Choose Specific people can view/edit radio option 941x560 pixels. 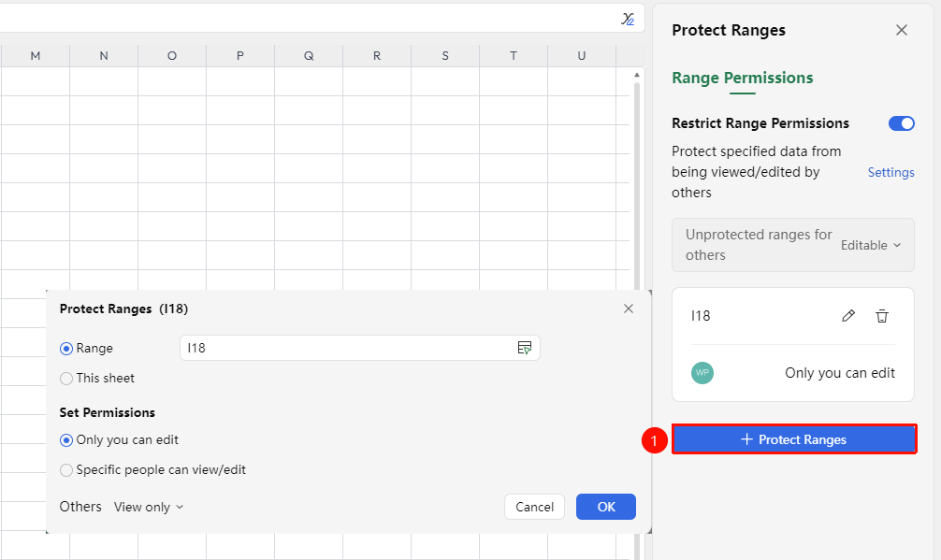66,470
